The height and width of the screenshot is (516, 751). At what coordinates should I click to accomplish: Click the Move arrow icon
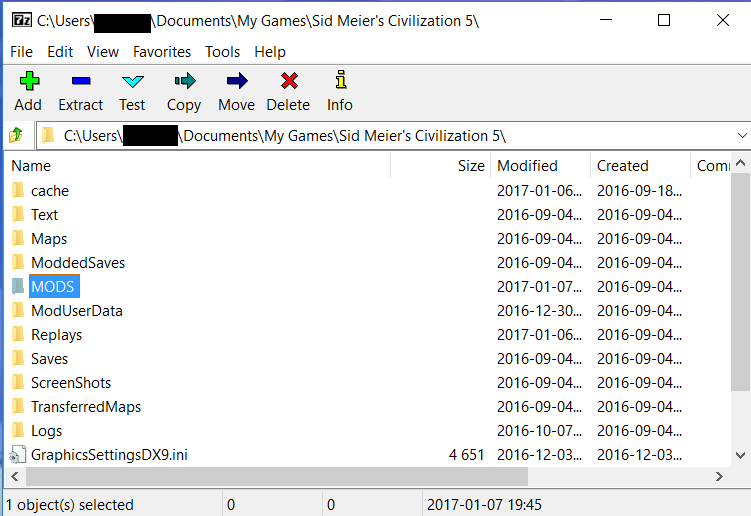pyautogui.click(x=237, y=81)
